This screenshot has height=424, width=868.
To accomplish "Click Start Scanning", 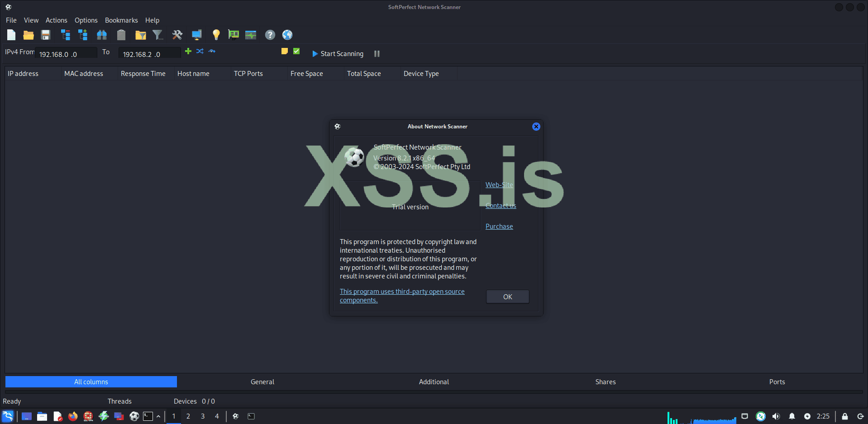I will [338, 54].
